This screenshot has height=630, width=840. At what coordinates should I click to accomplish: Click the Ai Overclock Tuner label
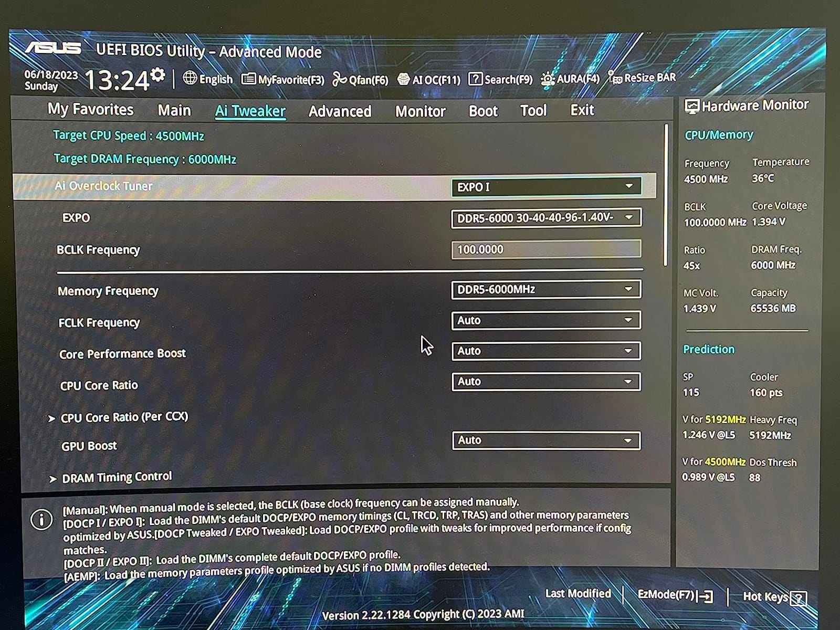[x=103, y=186]
